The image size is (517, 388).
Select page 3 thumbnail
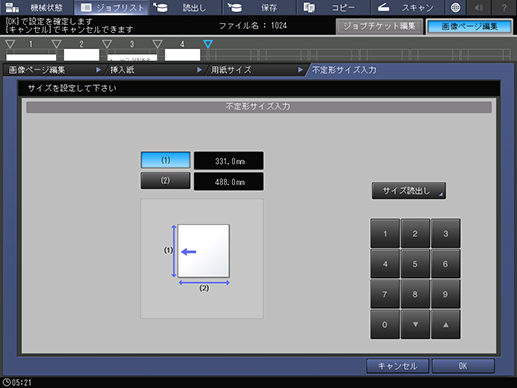pos(132,56)
